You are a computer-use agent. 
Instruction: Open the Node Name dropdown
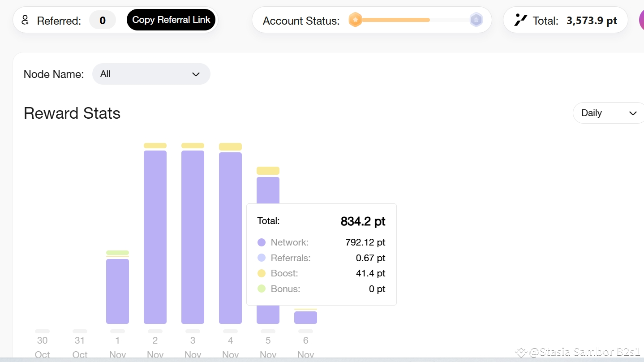pos(151,74)
